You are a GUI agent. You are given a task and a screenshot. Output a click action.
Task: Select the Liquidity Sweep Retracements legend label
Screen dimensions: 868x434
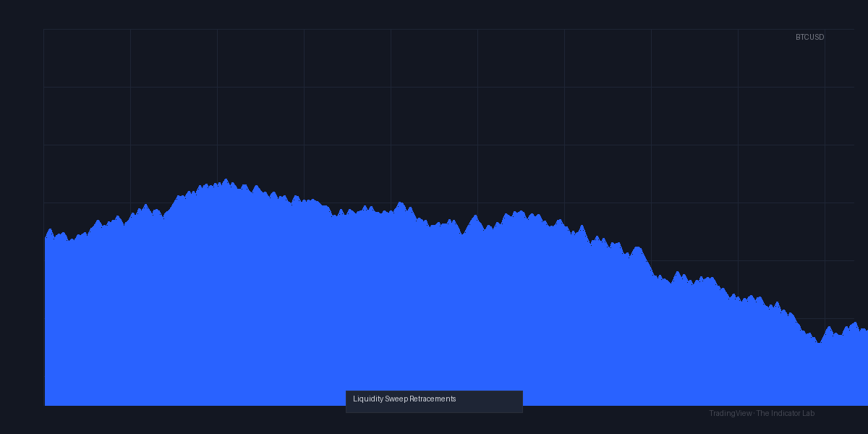404,399
